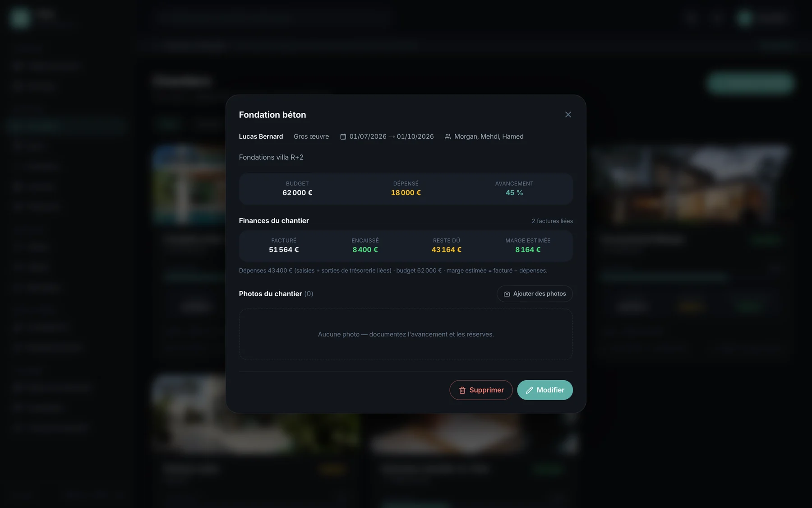
Task: Click the Reste dû value 43 164 €
Action: [x=446, y=250]
